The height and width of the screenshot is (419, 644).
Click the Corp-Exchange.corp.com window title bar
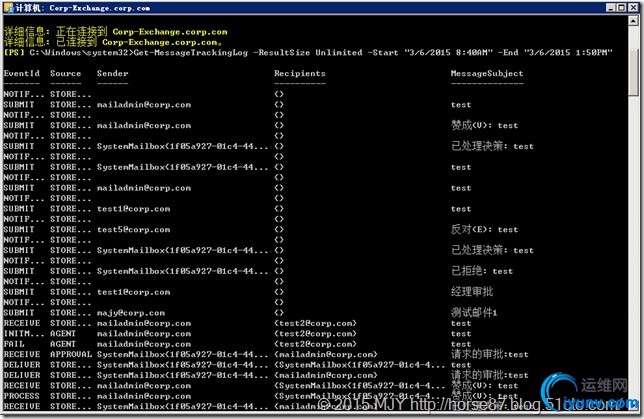point(300,6)
